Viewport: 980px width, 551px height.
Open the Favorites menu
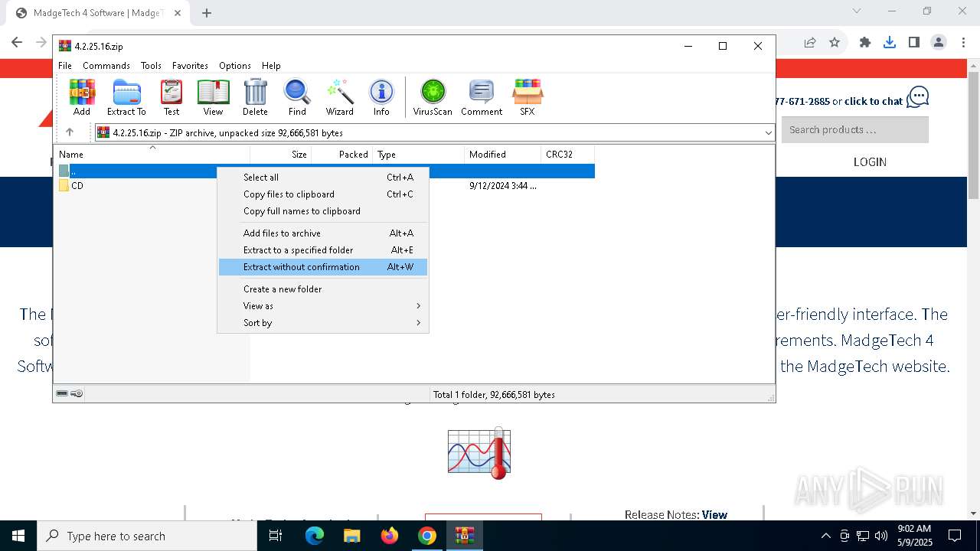tap(190, 66)
